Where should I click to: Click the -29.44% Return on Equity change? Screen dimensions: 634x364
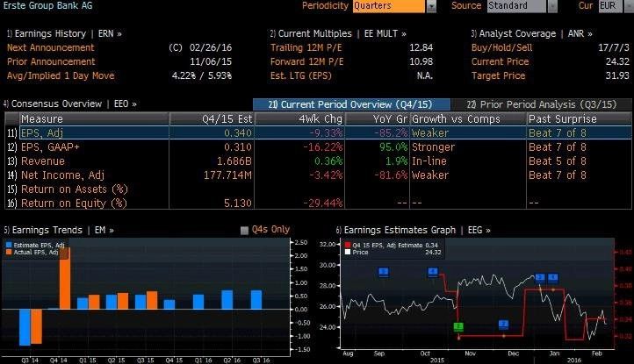[322, 203]
